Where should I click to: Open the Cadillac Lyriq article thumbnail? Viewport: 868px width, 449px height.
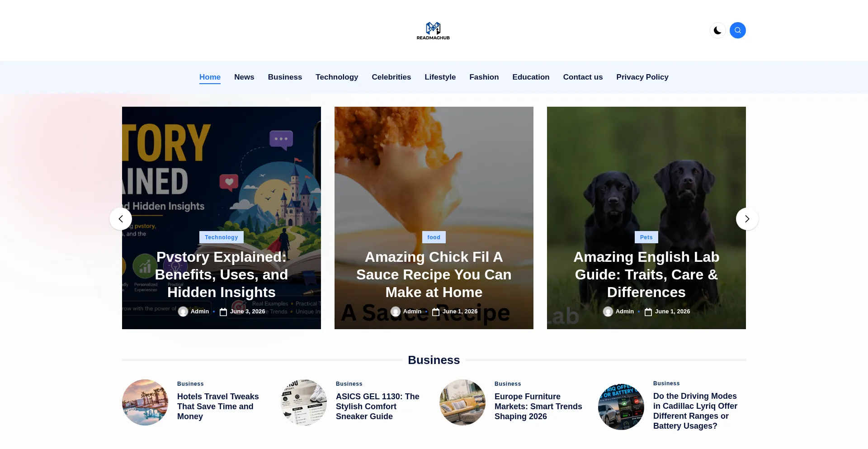(x=621, y=407)
